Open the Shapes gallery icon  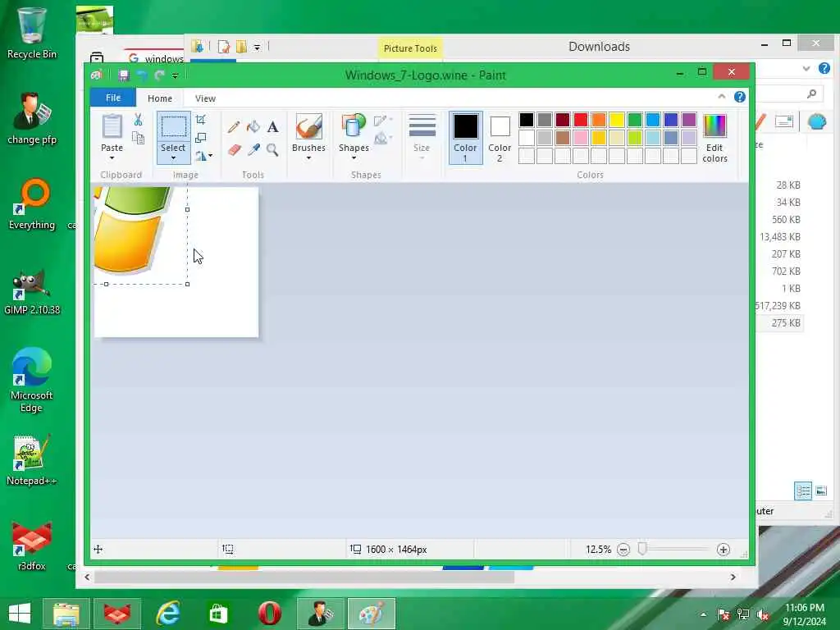click(x=354, y=126)
